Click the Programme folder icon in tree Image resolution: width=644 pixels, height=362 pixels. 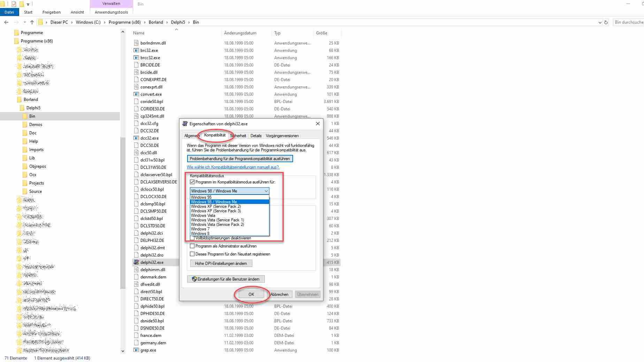[x=16, y=33]
